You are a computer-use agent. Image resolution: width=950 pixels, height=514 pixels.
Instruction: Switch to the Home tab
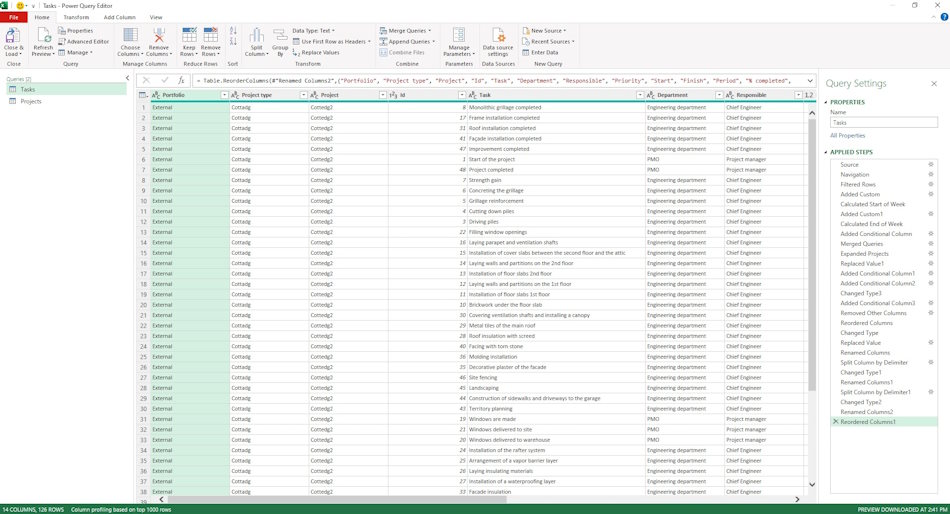click(42, 17)
